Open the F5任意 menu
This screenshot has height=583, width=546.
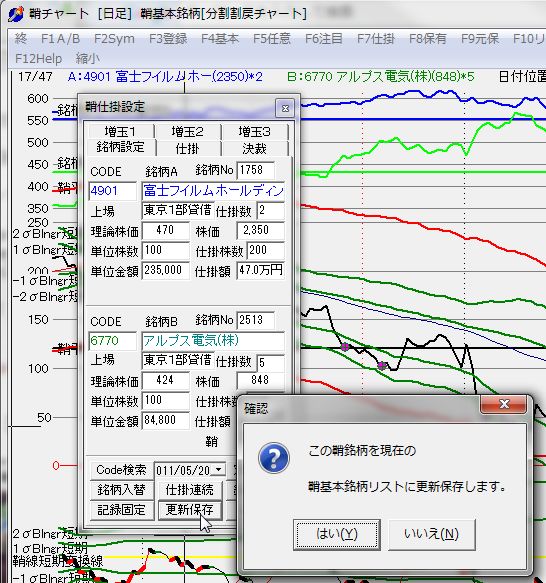coord(272,38)
